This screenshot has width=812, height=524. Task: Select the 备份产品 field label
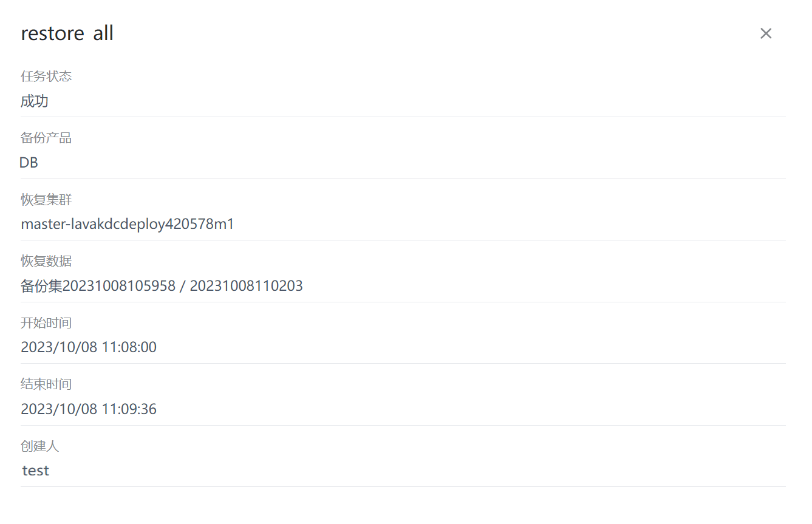coord(46,138)
